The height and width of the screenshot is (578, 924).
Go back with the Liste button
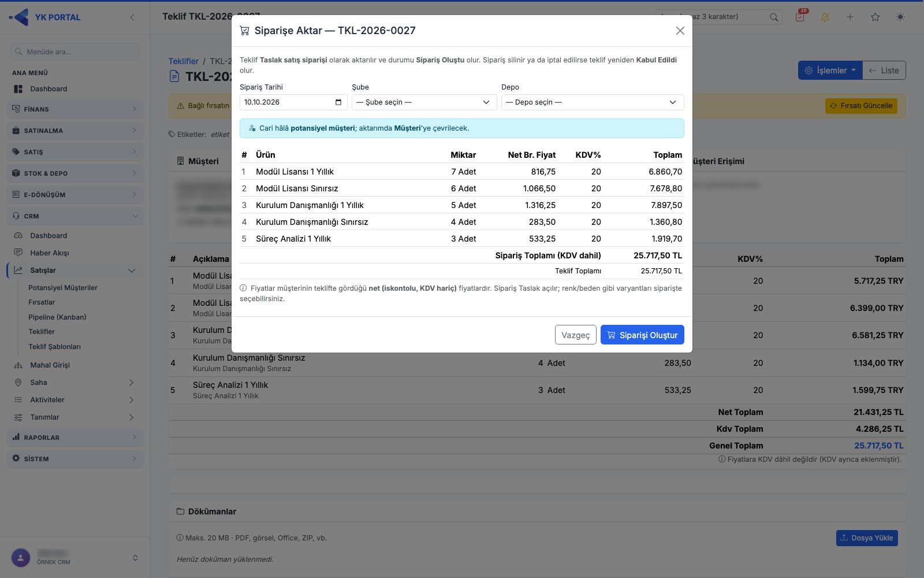[884, 71]
